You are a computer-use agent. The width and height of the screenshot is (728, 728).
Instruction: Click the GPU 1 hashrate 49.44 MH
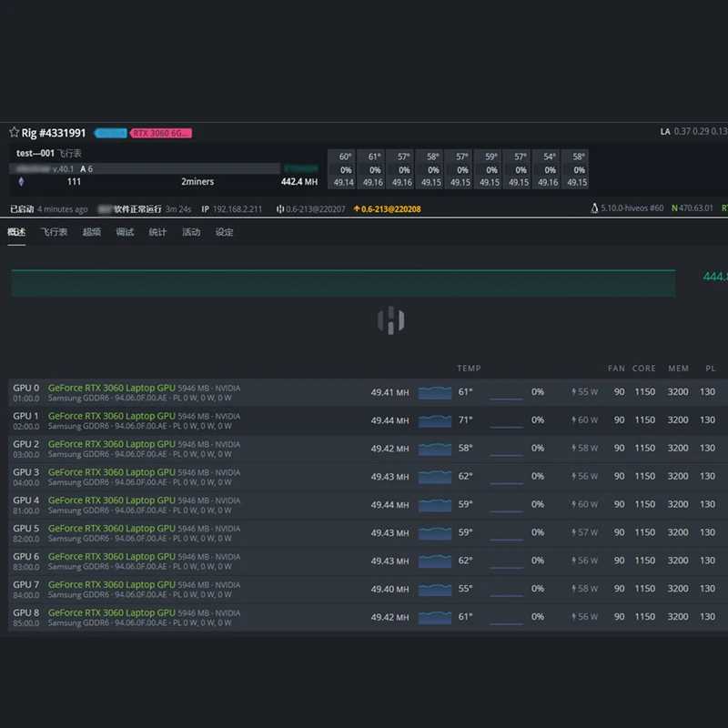[x=389, y=420]
